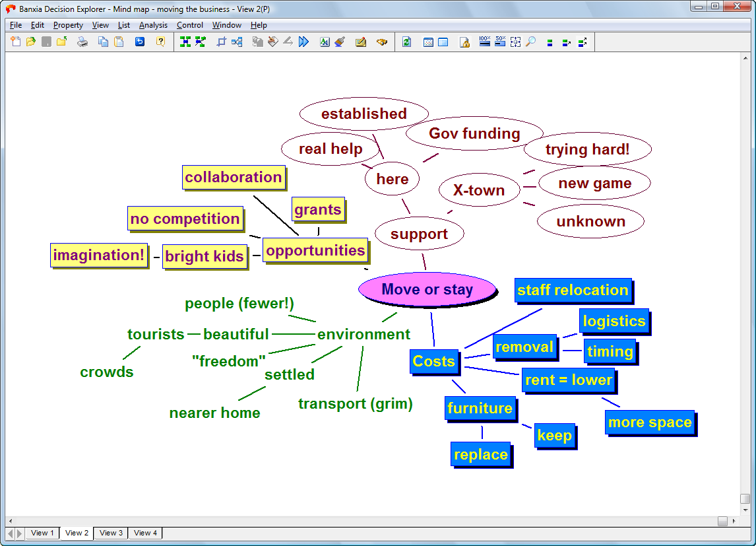This screenshot has height=546, width=756.
Task: Switch to the View 3 tab
Action: [111, 533]
